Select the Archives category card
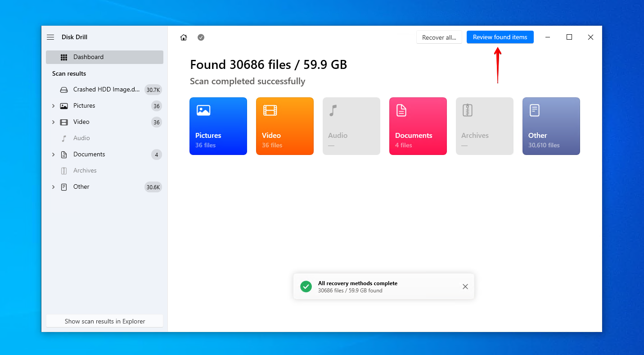 [484, 126]
